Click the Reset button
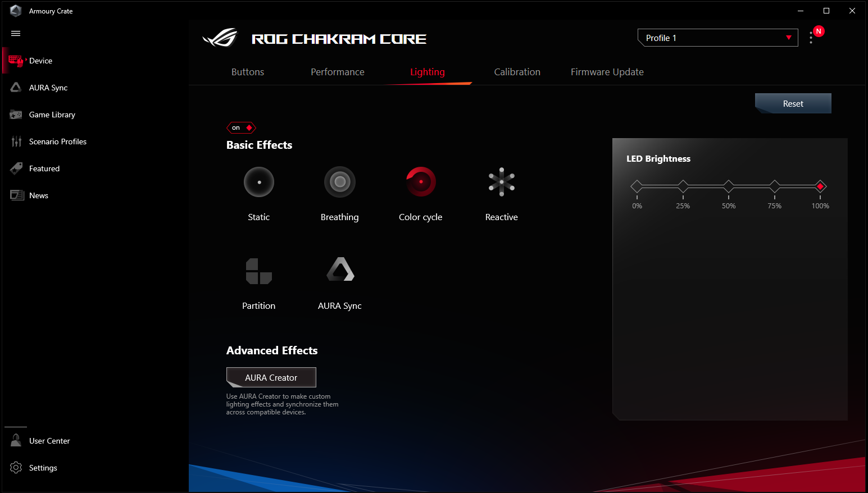Image resolution: width=868 pixels, height=493 pixels. point(793,103)
